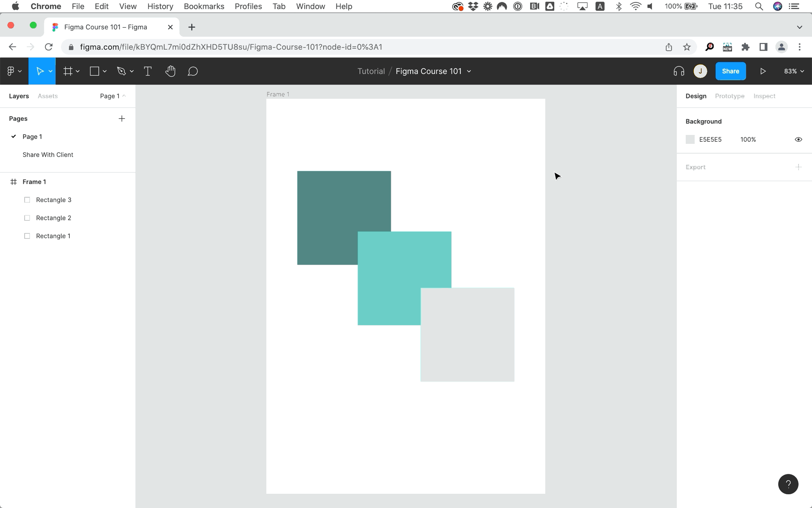
Task: Add a new page with plus icon
Action: 122,119
